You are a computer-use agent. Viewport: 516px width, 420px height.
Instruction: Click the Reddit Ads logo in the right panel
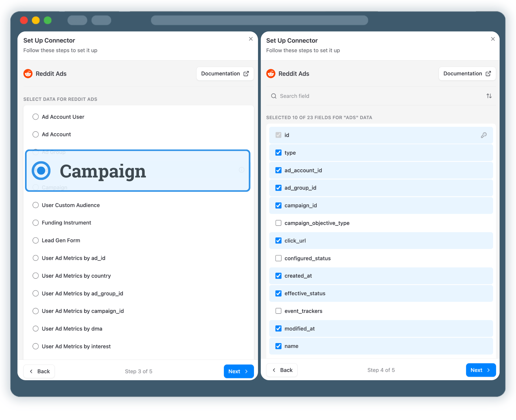(x=271, y=73)
